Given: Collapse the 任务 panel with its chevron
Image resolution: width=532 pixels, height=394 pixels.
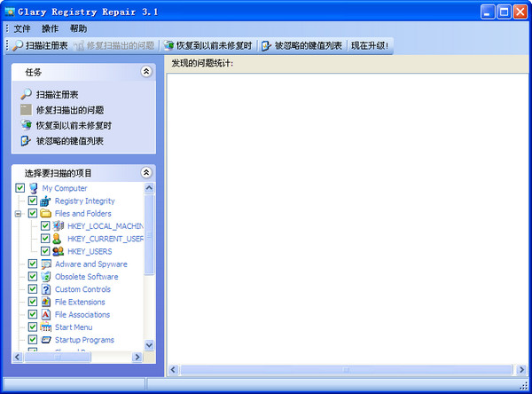Looking at the screenshot, I should (146, 71).
